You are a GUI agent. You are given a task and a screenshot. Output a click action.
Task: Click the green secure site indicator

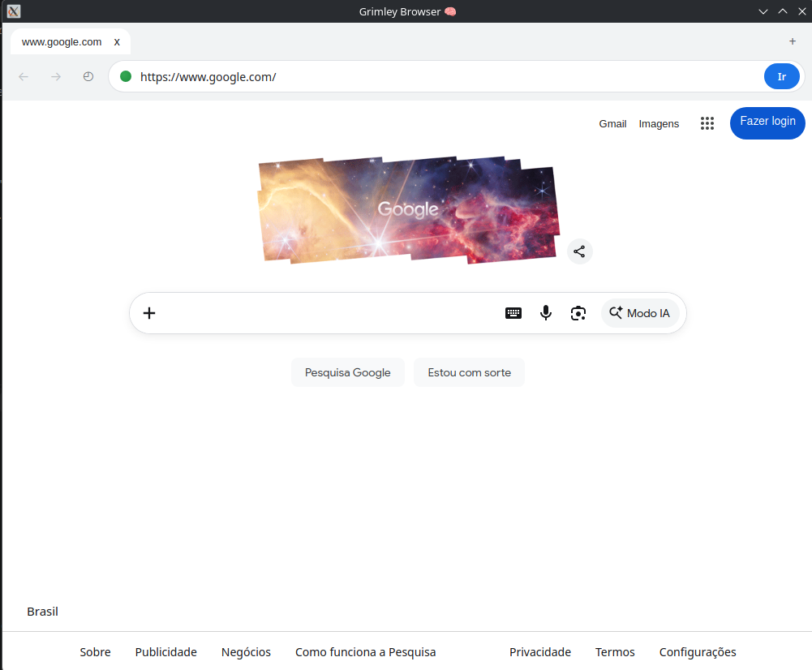point(125,76)
